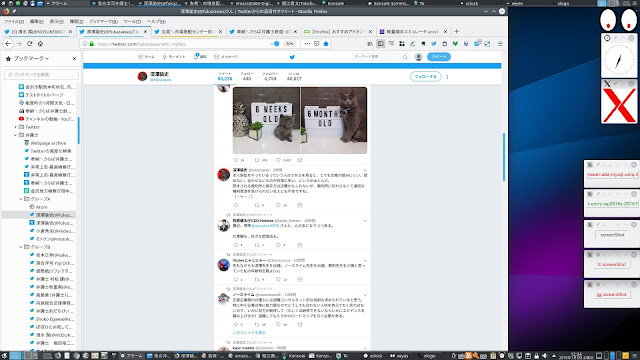Open the xclock window's X icon menu
Image resolution: width=640 pixels, height=360 pixels.
point(607,38)
